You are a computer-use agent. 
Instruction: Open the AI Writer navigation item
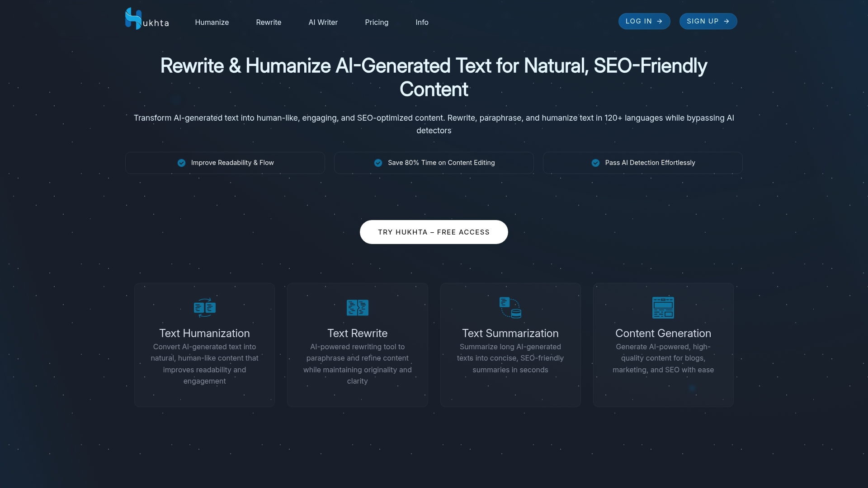[323, 22]
